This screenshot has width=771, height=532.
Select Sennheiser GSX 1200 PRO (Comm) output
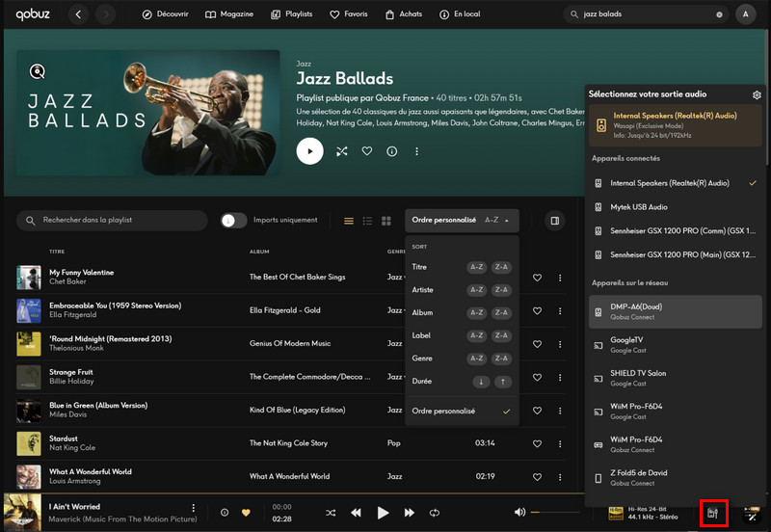pos(676,230)
